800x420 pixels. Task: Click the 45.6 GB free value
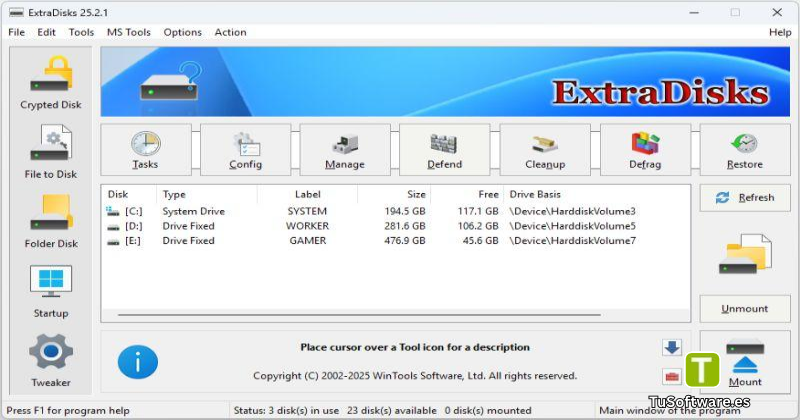click(x=480, y=241)
